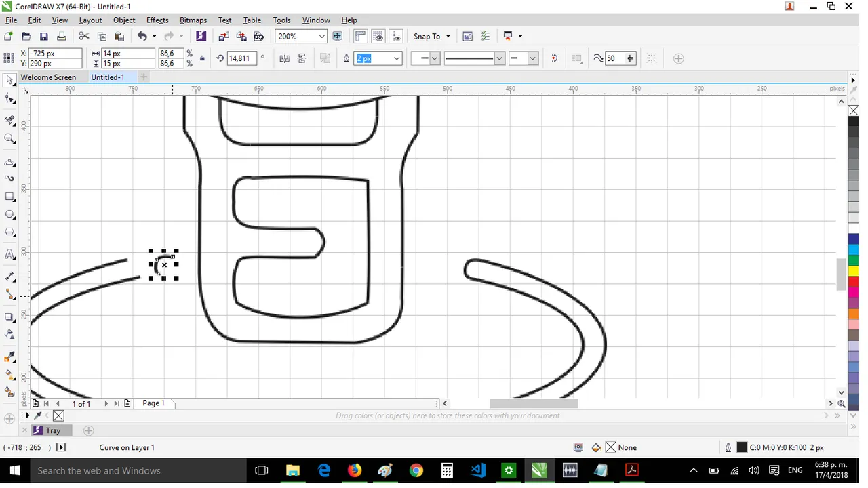This screenshot has height=488, width=868.
Task: Select the Color Eyedropper tool
Action: coord(9,357)
